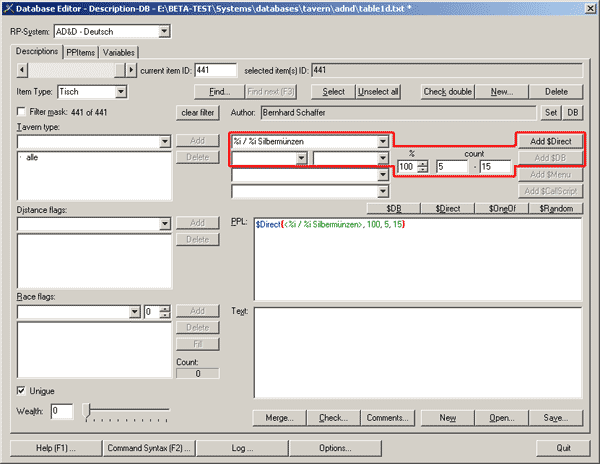Enable the Filter mask checkbox
This screenshot has width=600, height=464.
[x=22, y=112]
